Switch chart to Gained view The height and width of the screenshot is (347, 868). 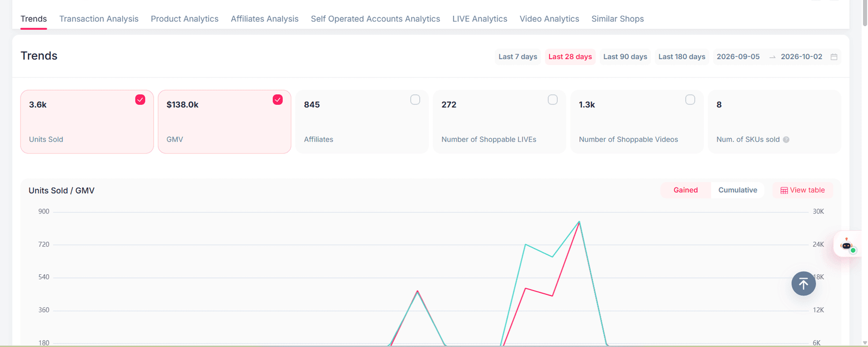(686, 190)
